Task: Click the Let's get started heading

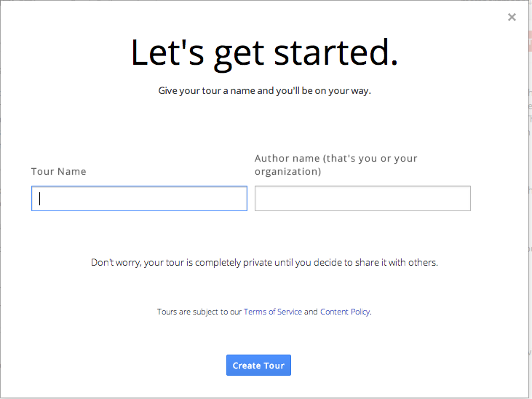Action: (x=264, y=53)
